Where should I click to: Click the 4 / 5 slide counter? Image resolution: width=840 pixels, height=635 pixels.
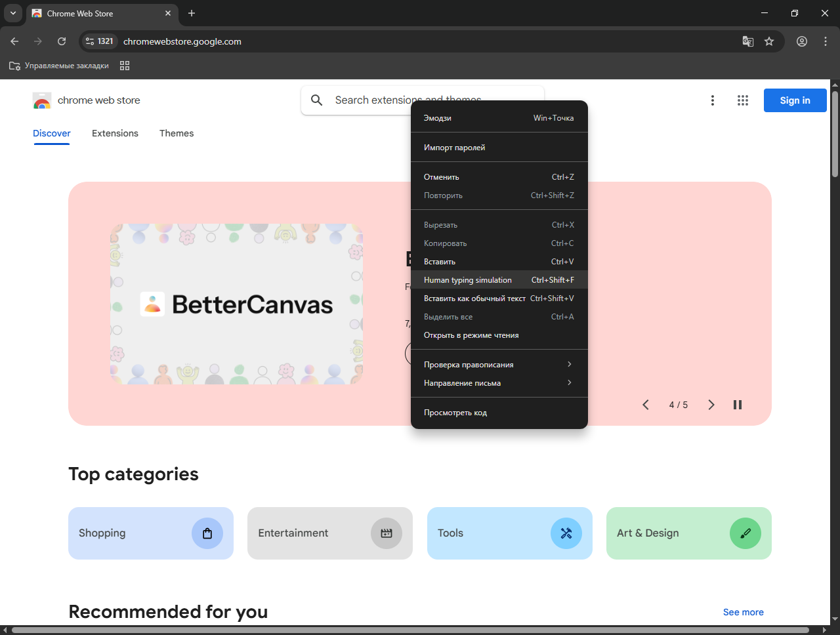(x=679, y=405)
